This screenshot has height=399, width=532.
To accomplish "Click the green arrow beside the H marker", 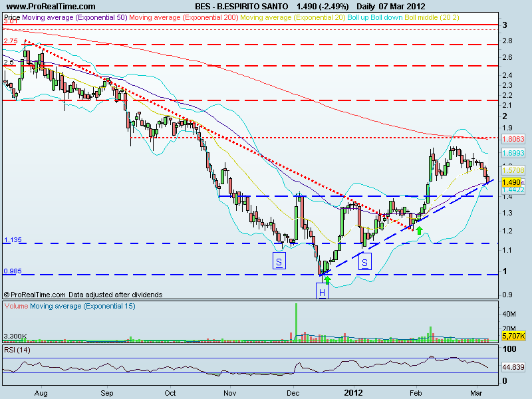I will click(327, 280).
